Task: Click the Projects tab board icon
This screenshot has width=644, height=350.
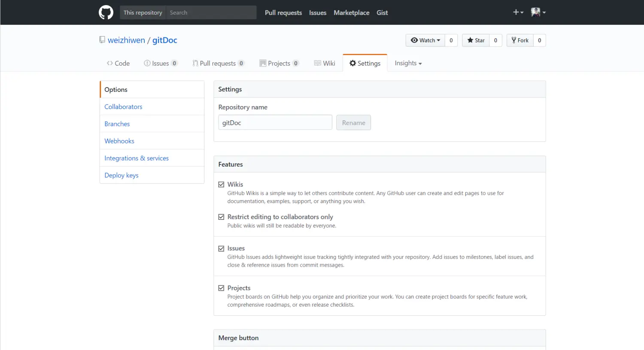Action: [263, 63]
